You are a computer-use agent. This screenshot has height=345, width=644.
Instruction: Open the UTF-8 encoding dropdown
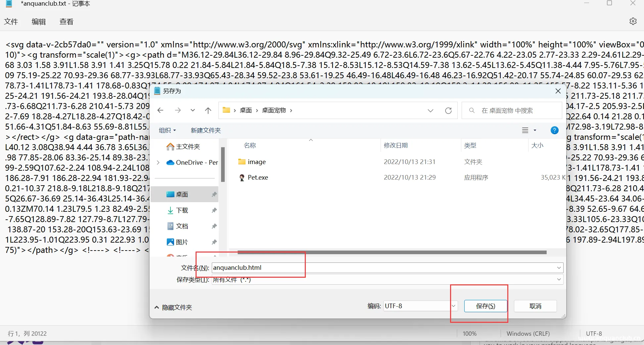tap(453, 306)
